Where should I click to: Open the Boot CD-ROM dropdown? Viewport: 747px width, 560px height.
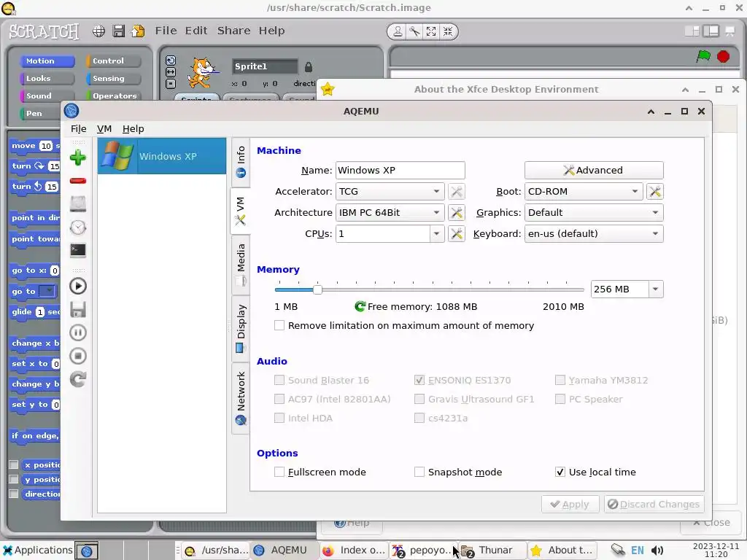[584, 192]
